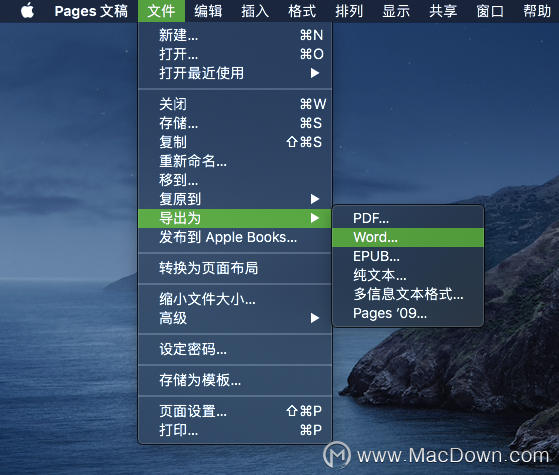Viewport: 559px width, 475px height.
Task: Open the Pages 文稿 application menu
Action: [x=91, y=11]
